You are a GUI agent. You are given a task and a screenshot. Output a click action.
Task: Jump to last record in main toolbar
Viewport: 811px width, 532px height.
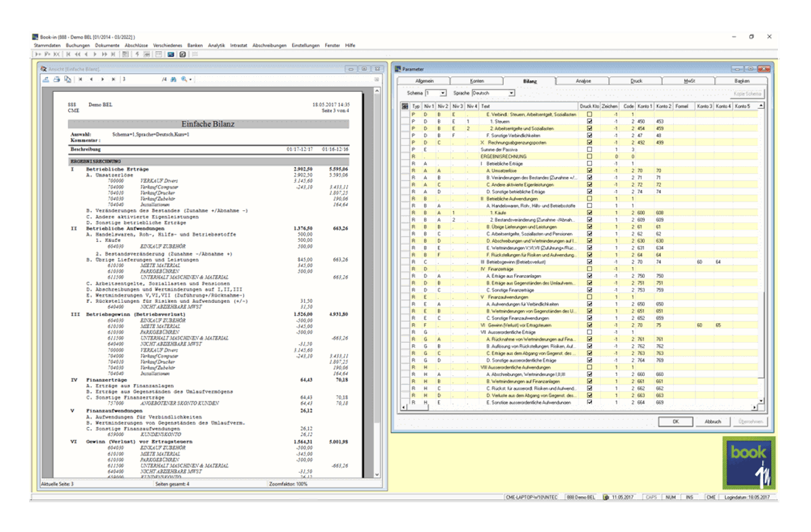[x=114, y=54]
